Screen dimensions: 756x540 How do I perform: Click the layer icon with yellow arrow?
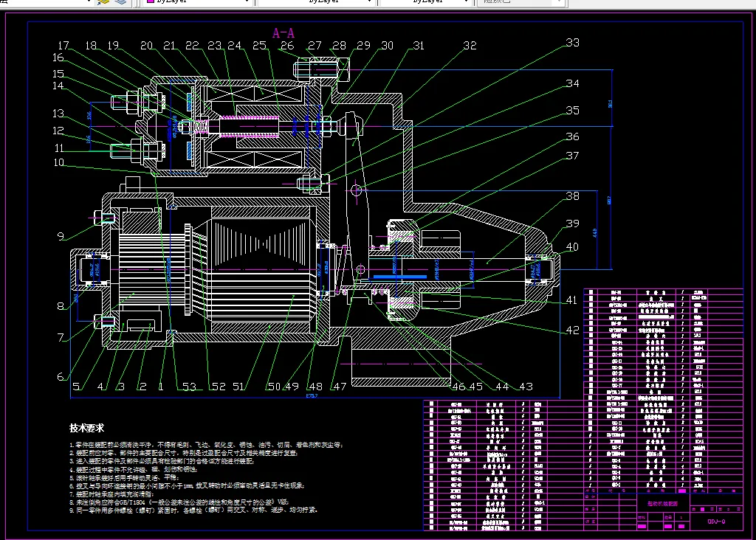coord(103,2)
